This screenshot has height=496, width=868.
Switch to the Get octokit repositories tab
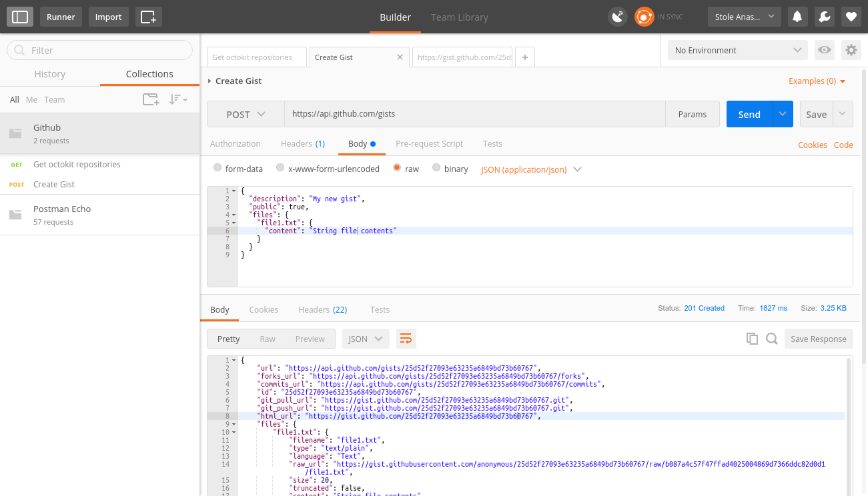click(257, 57)
